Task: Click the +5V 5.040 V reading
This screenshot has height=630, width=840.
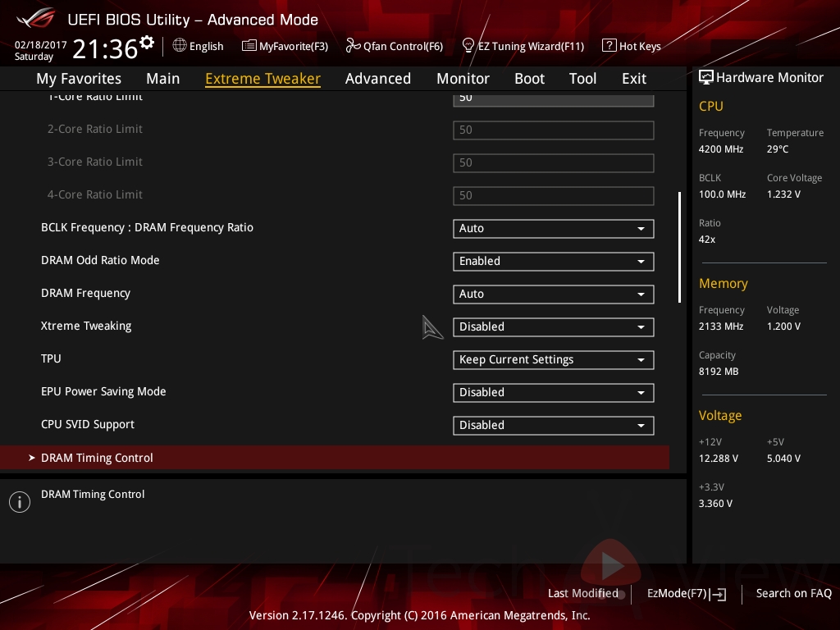Action: pos(783,458)
